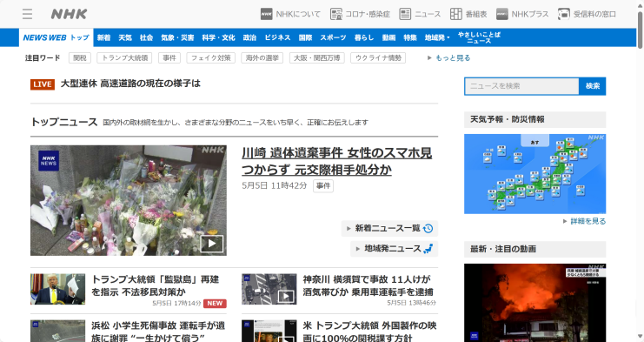The width and height of the screenshot is (644, 342).
Task: Open 川崎 遺体遺棄事件 headline
Action: click(x=337, y=161)
